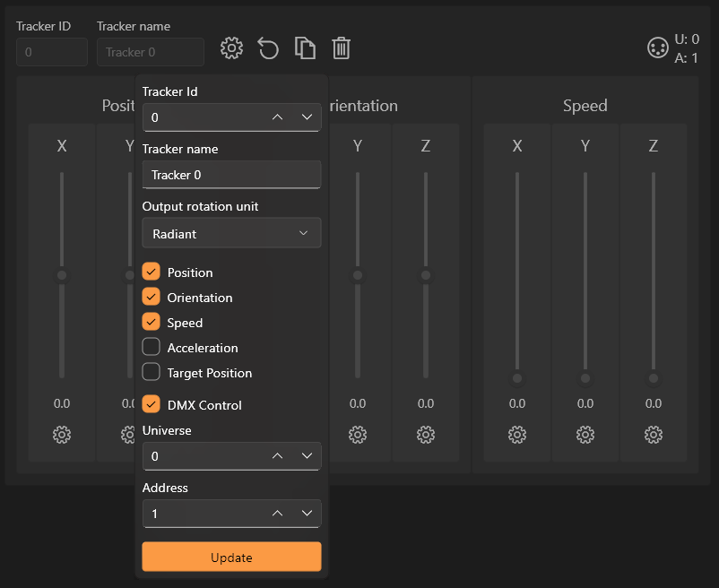Click the reset tracker arrow icon
The height and width of the screenshot is (588, 719).
[x=268, y=48]
